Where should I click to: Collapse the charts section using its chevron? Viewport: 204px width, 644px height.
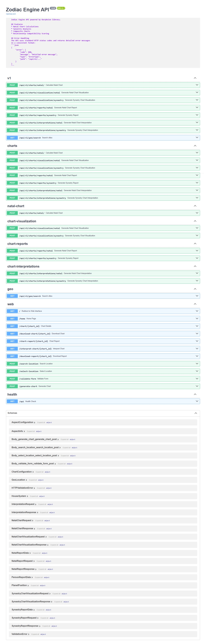click(195, 146)
